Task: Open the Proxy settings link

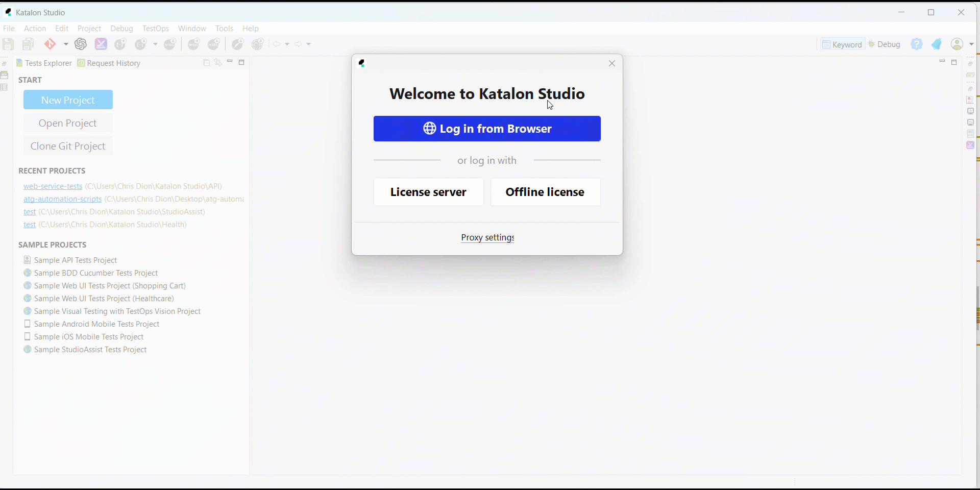Action: (x=487, y=237)
